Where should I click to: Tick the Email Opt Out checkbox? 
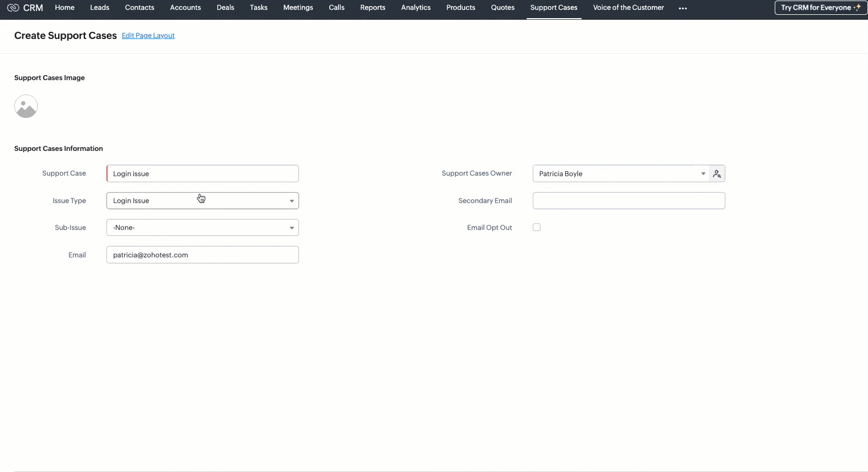(x=537, y=227)
